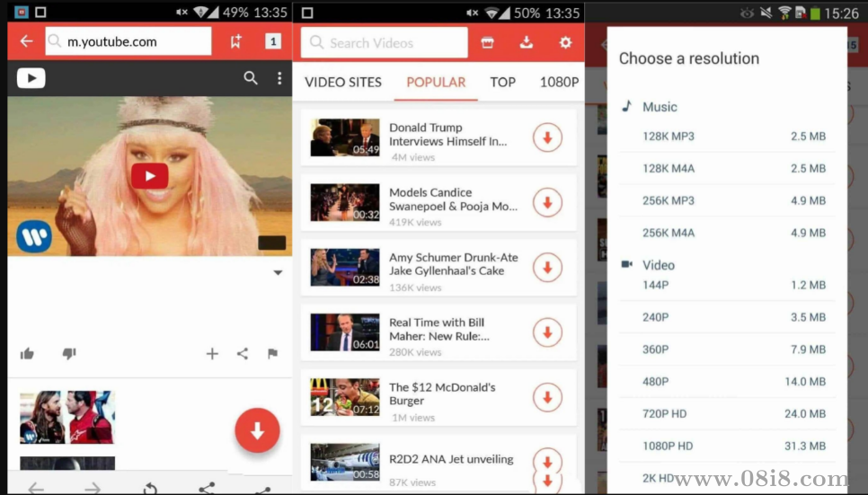Open settings gear in red toolbar

point(565,42)
